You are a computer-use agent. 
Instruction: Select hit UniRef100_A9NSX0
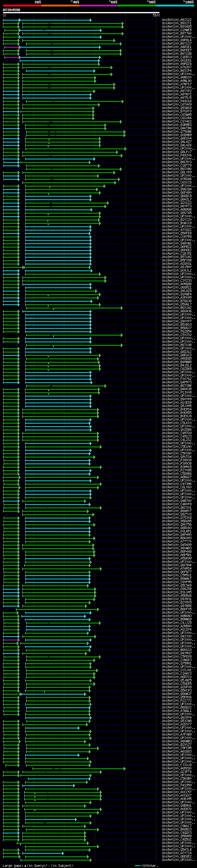[177, 78]
